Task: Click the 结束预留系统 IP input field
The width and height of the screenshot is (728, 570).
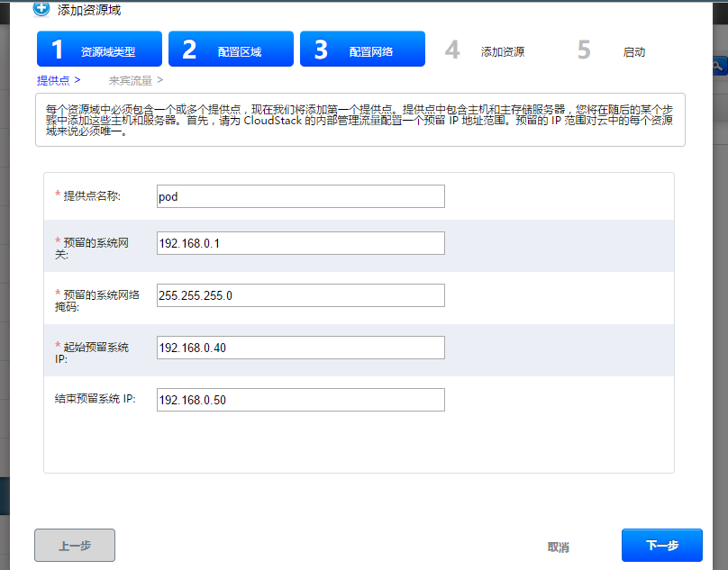Action: click(300, 400)
